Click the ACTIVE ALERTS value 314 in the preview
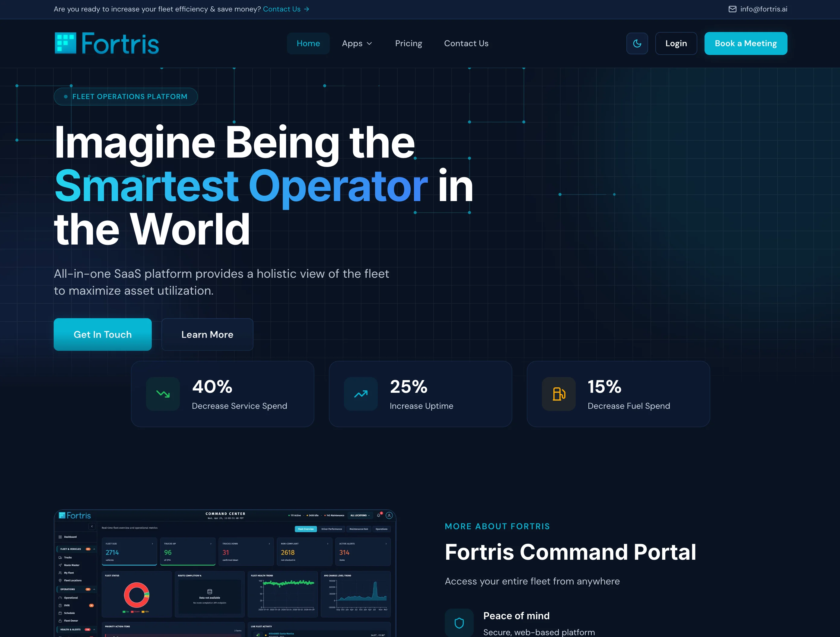The height and width of the screenshot is (637, 840). pos(344,553)
